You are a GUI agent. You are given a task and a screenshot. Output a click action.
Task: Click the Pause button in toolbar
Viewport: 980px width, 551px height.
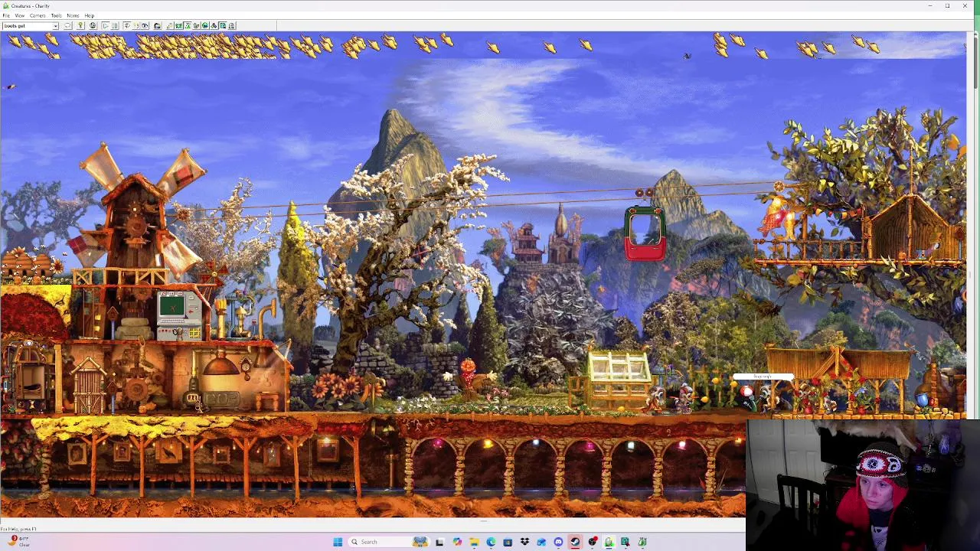(115, 26)
